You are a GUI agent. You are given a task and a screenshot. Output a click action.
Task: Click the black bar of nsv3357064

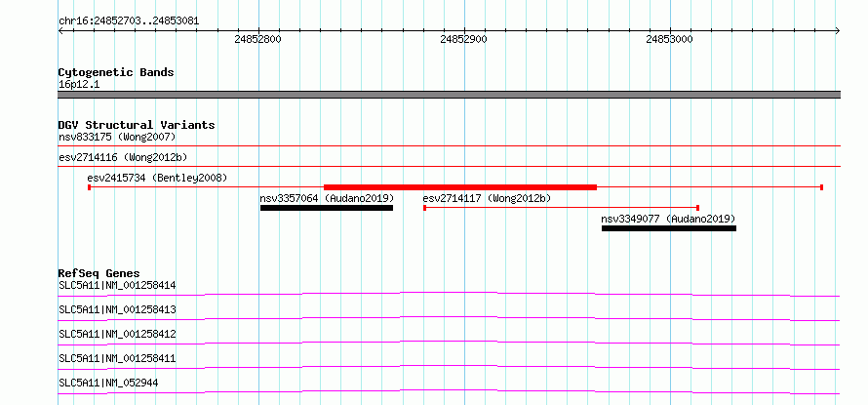point(327,208)
